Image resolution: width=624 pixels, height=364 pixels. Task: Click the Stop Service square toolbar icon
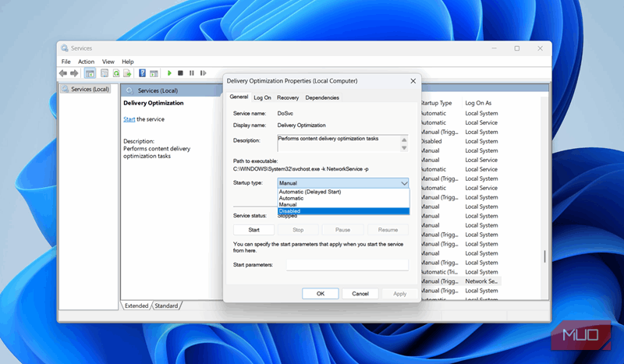pyautogui.click(x=180, y=73)
